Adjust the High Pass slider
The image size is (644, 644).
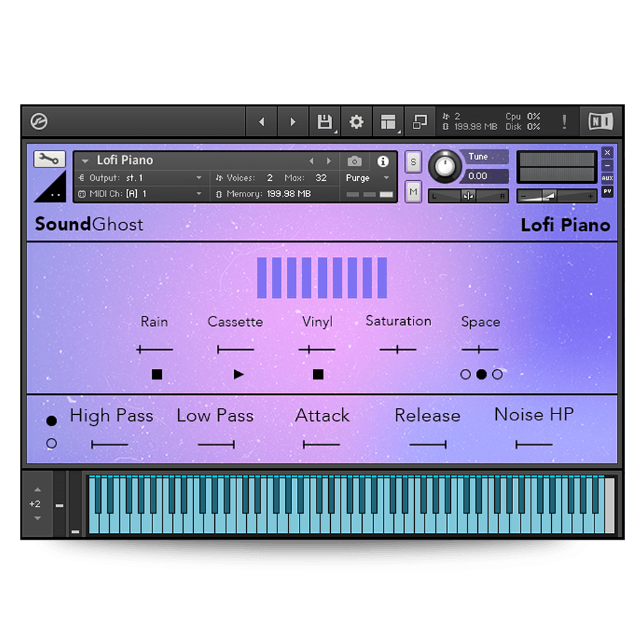[x=110, y=445]
